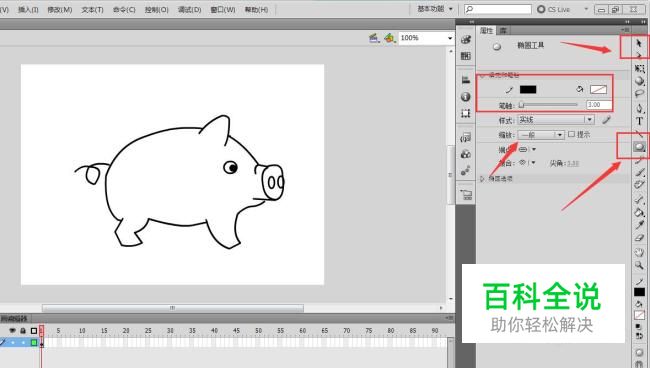The image size is (650, 368).
Task: Select the Pen tool
Action: pos(639,108)
